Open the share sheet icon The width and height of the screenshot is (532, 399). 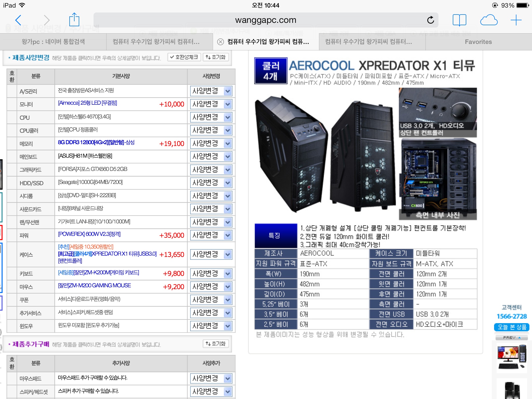tap(74, 19)
